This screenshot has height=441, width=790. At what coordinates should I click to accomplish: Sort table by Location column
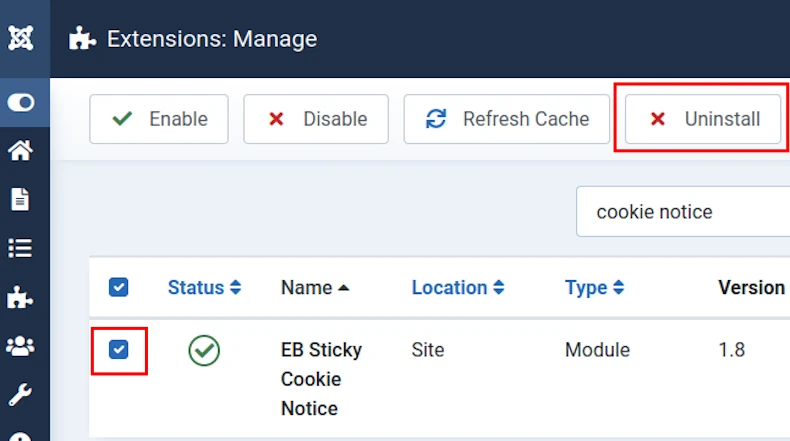[x=458, y=287]
